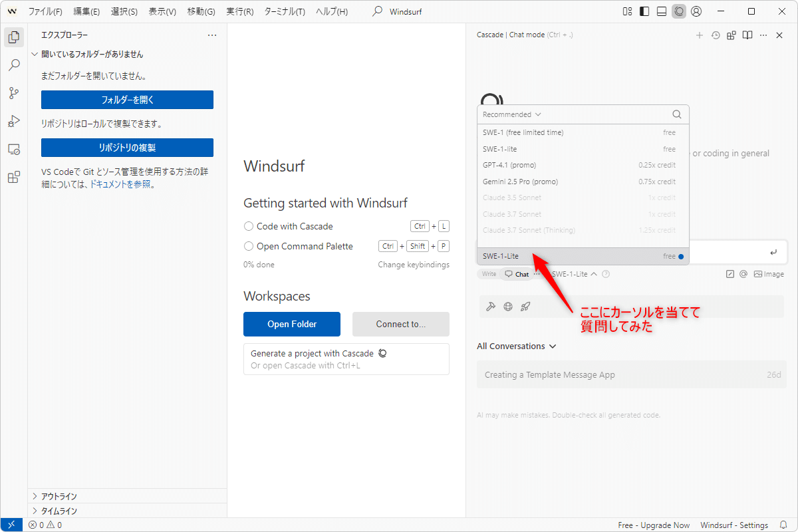Toggle the Cascade panel icon in title bar

click(x=679, y=11)
